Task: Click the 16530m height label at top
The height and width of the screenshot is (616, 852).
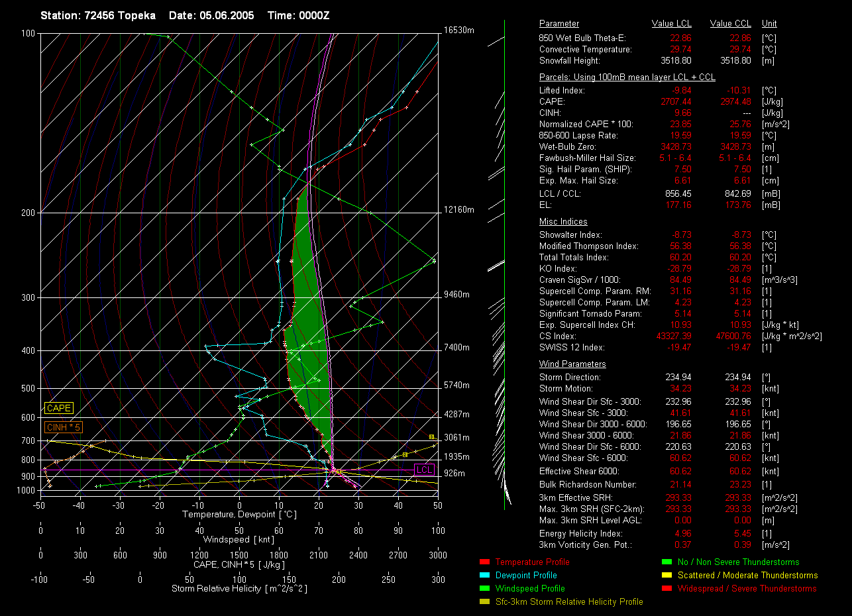Action: [x=459, y=30]
